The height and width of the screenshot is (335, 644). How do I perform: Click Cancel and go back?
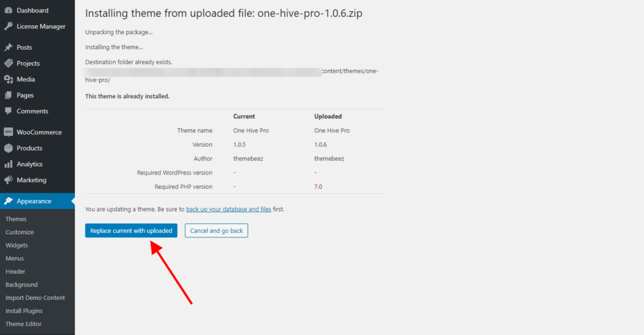216,230
